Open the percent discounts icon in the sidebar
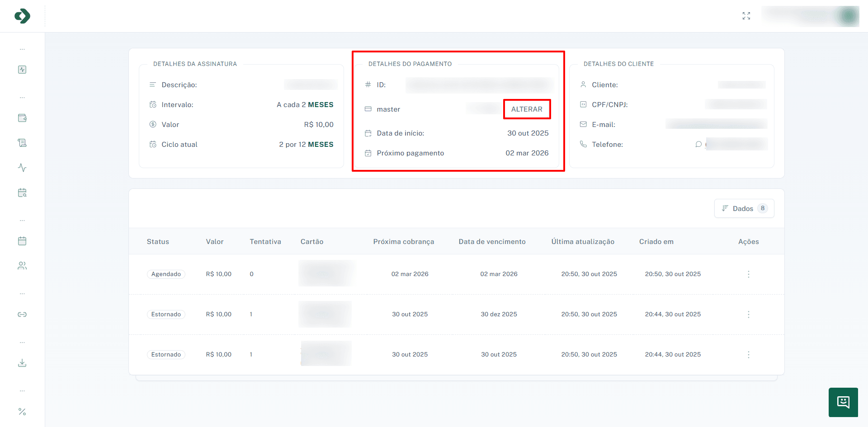Image resolution: width=868 pixels, height=427 pixels. pos(22,412)
